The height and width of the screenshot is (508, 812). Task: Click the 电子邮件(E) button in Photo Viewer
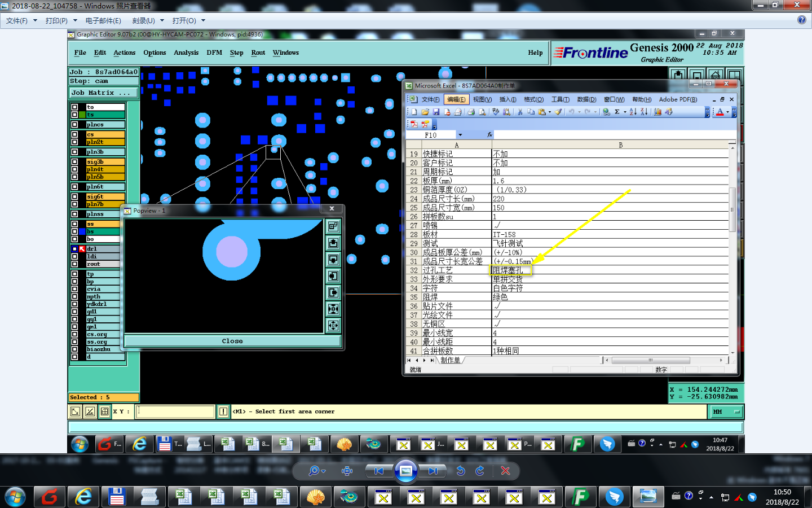pyautogui.click(x=103, y=20)
